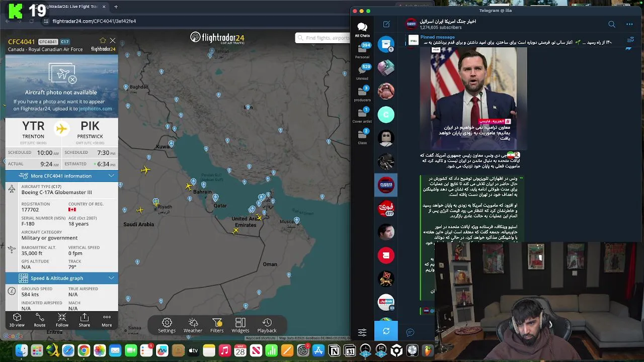The width and height of the screenshot is (644, 362).
Task: Show the flight Route
Action: [40, 320]
